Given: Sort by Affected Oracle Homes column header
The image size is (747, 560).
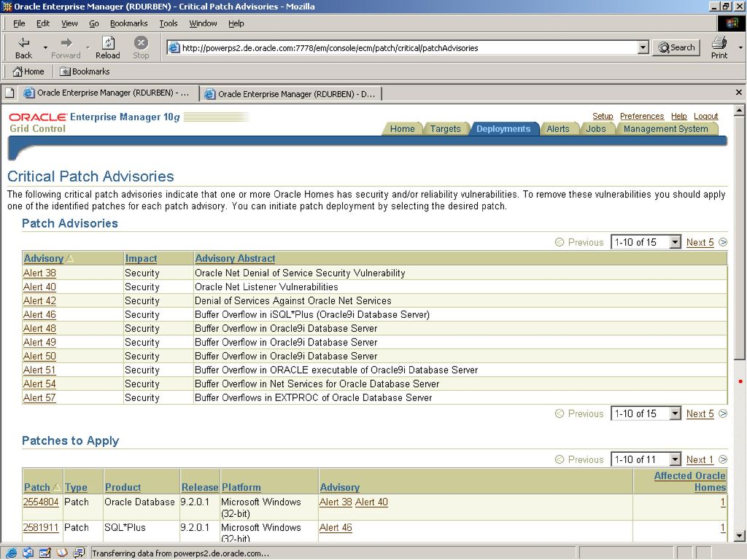Looking at the screenshot, I should click(690, 481).
